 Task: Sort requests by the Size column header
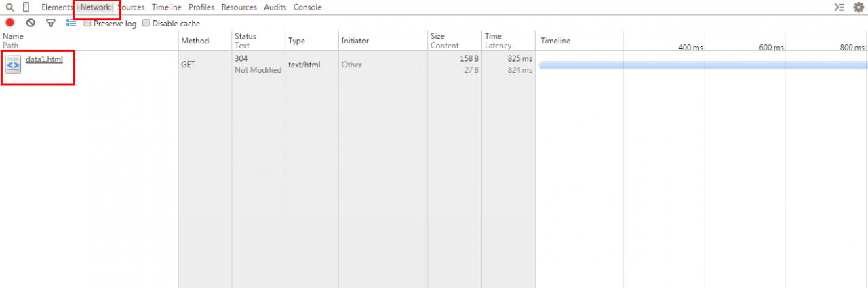point(437,37)
